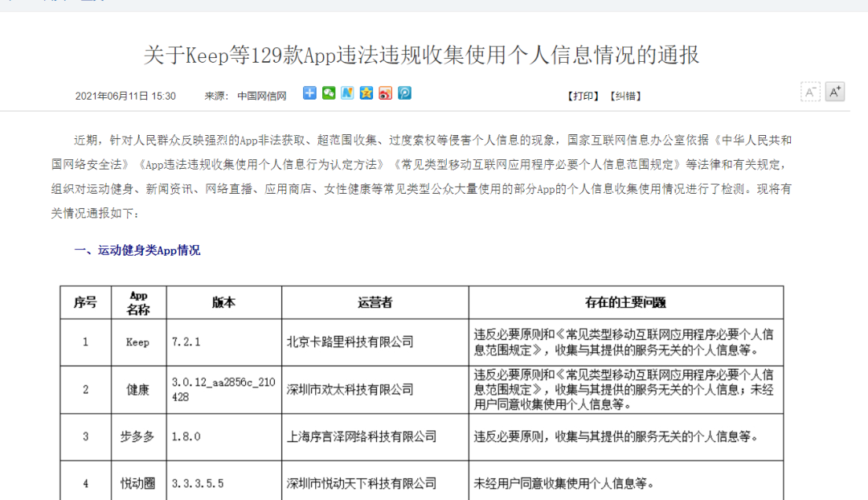
Task: Click the 健康 row issue description
Action: (624, 390)
